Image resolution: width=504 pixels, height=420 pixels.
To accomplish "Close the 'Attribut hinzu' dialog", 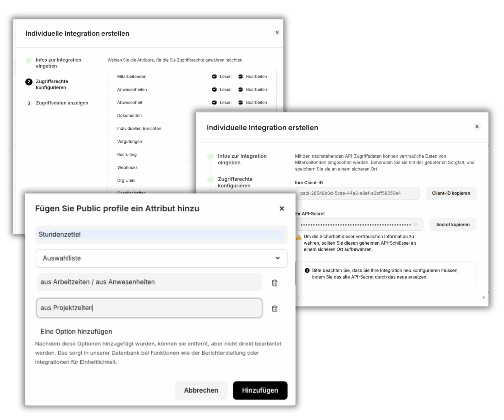I will (282, 209).
